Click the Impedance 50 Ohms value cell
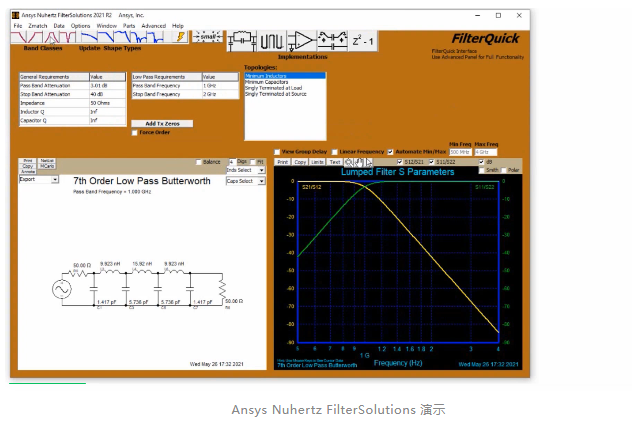 point(107,103)
